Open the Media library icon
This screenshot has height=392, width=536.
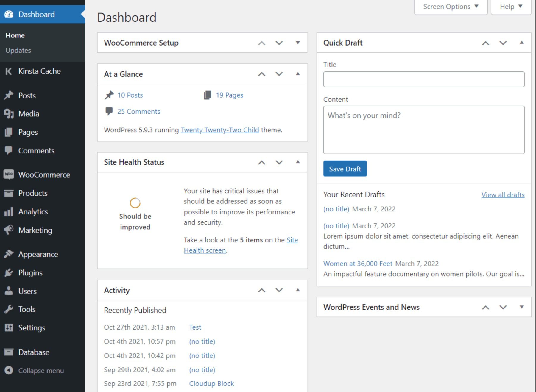click(9, 114)
